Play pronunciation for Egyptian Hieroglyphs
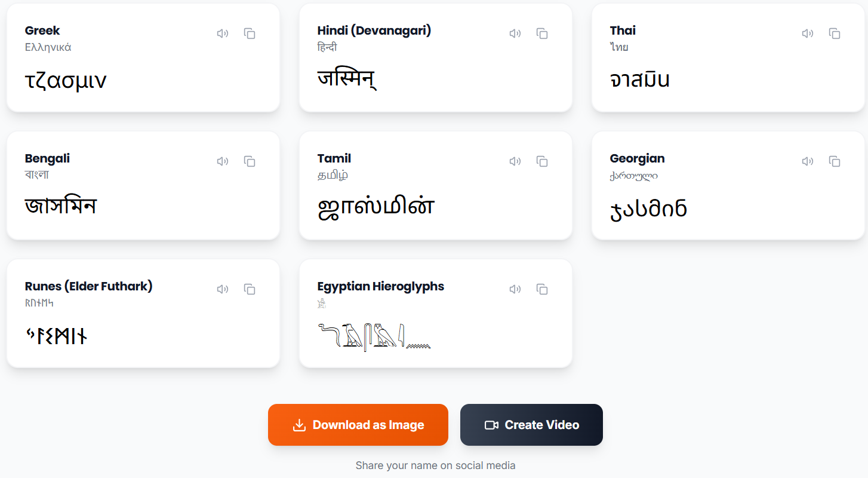The height and width of the screenshot is (478, 868). click(515, 289)
